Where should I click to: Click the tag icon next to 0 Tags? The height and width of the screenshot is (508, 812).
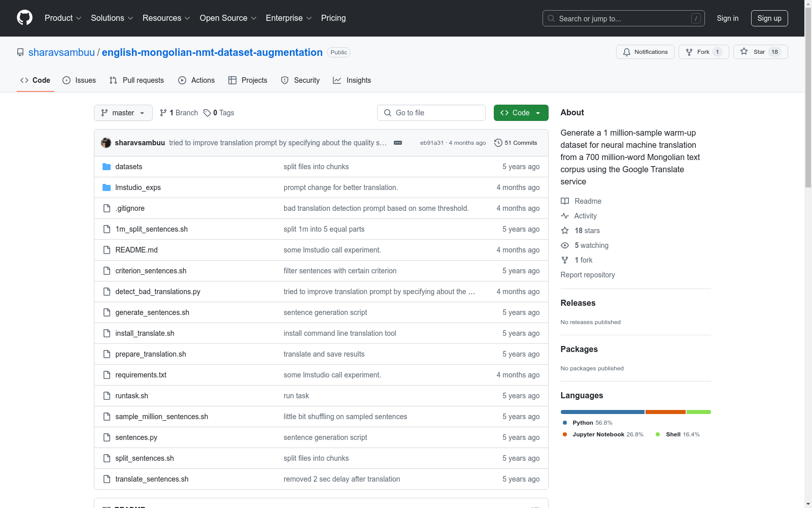(x=207, y=113)
